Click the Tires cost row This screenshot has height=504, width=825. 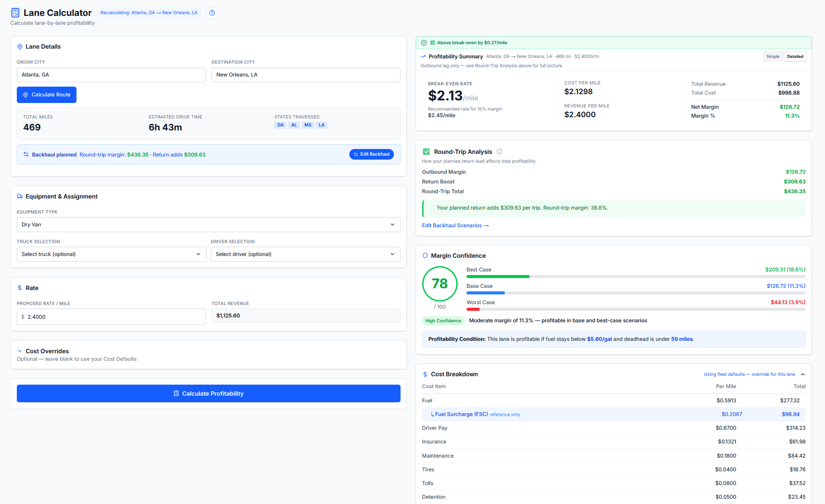pos(614,470)
